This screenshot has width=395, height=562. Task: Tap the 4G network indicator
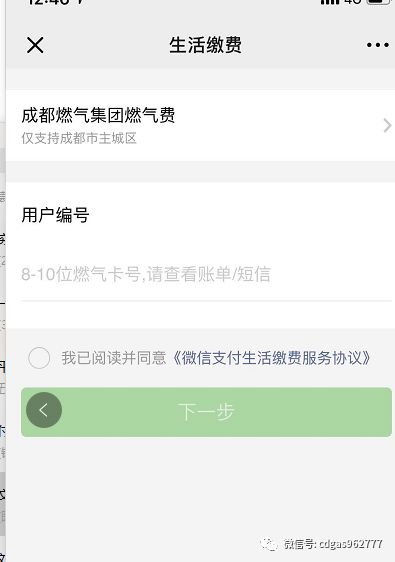coord(353,2)
